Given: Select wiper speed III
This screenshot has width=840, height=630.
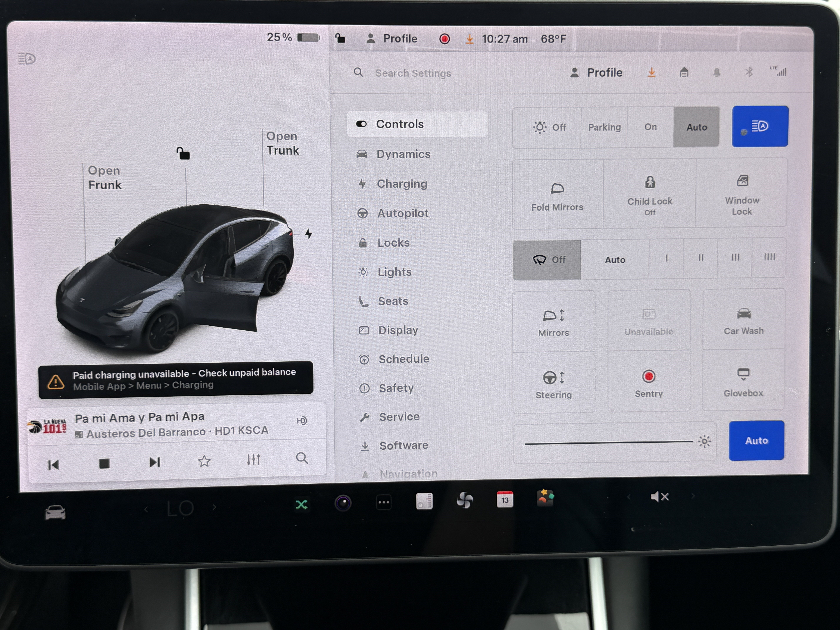Looking at the screenshot, I should [x=735, y=258].
